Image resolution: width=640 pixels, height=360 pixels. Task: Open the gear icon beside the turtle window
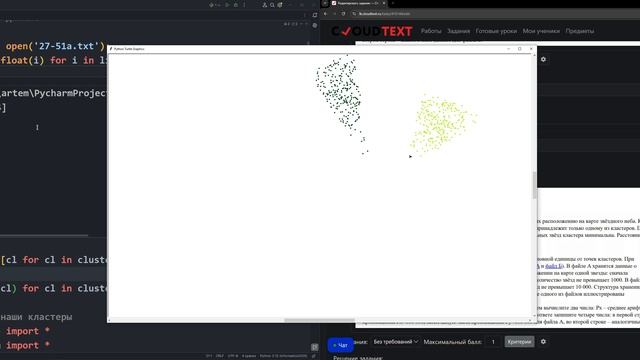pos(543,59)
